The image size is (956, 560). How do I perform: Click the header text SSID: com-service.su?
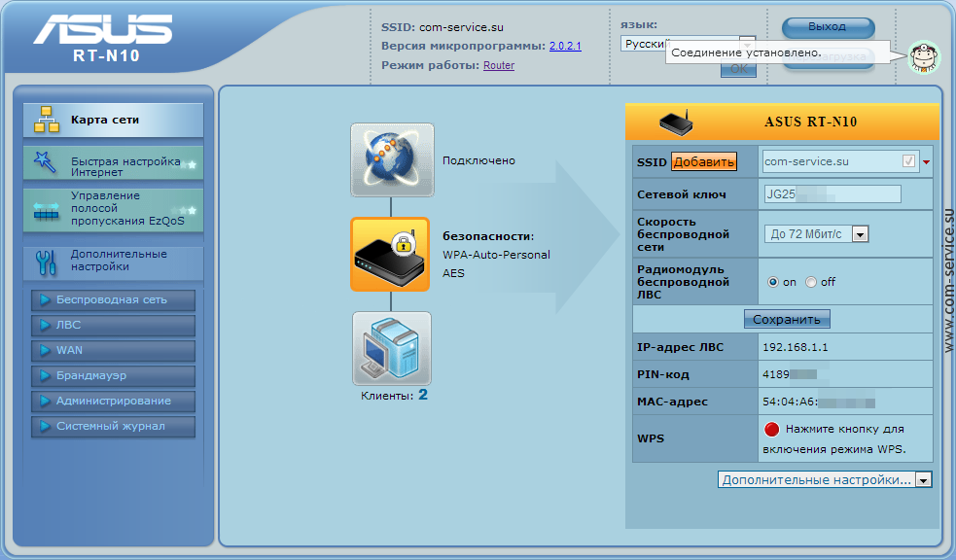[443, 27]
